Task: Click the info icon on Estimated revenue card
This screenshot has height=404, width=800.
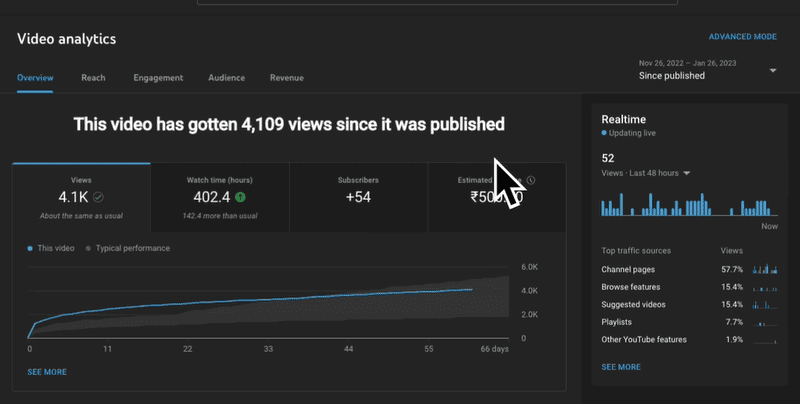Action: [x=531, y=180]
